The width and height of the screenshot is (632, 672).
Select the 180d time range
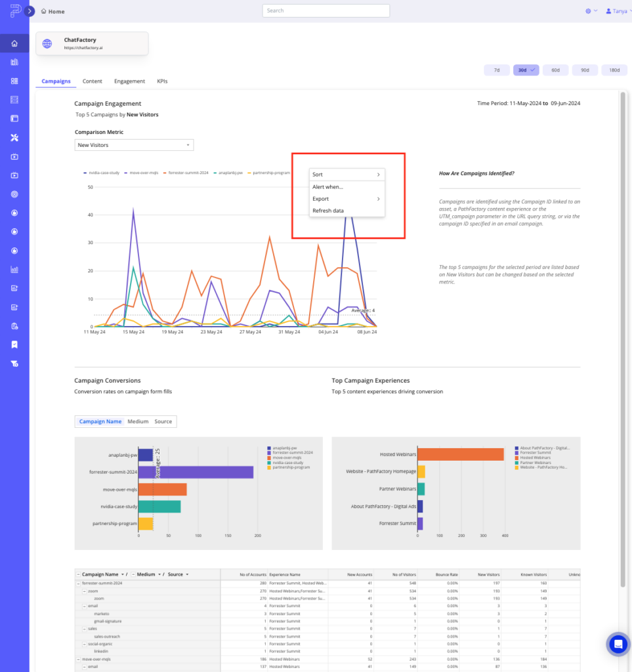coord(614,70)
